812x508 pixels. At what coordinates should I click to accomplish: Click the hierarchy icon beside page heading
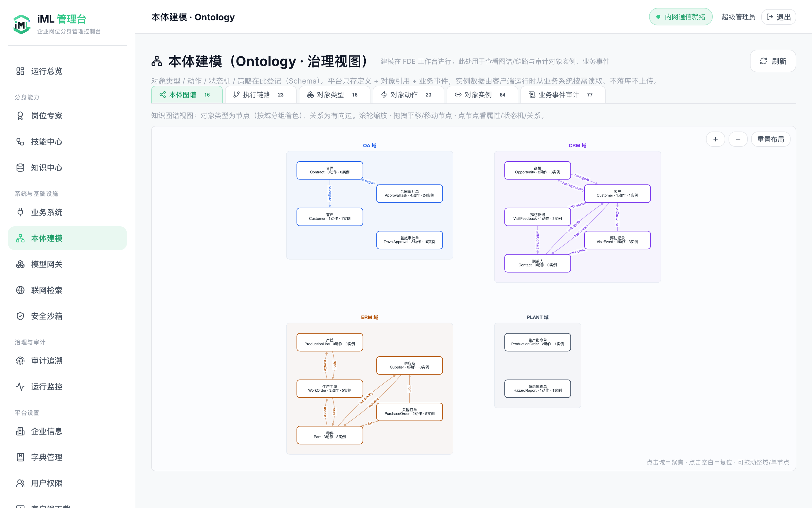click(157, 61)
